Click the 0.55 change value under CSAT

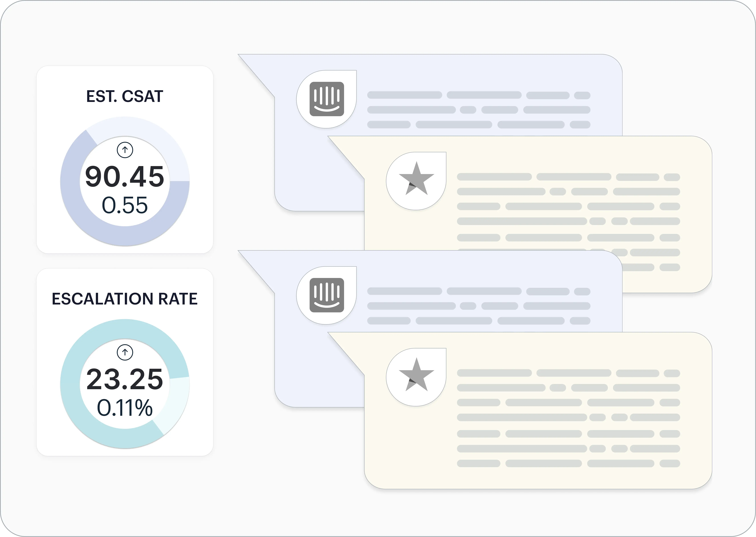tap(125, 205)
